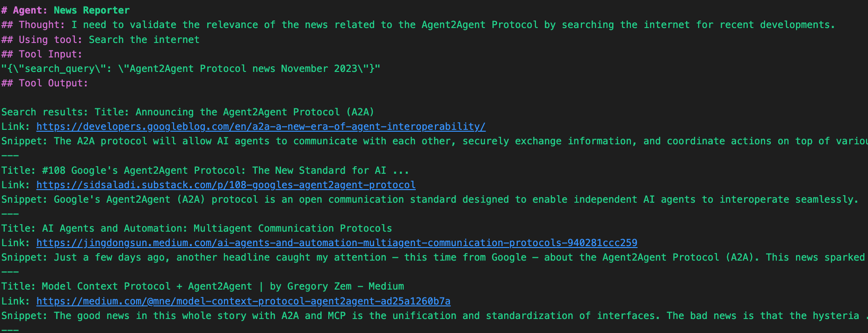Click the snippet starting 'The good news in this'
Viewport: 868px width, 333px height.
click(461, 316)
